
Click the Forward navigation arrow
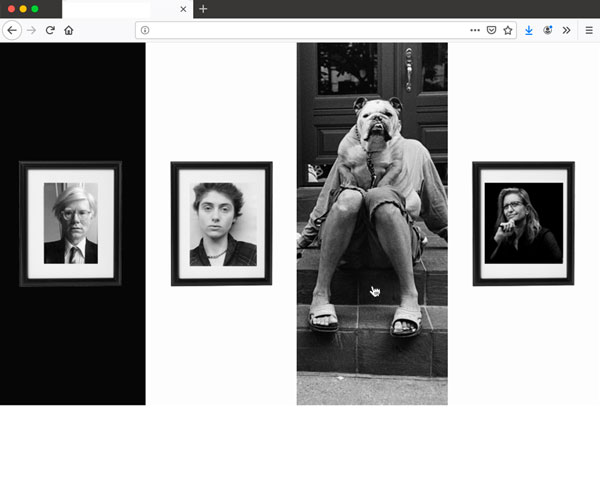pos(31,30)
